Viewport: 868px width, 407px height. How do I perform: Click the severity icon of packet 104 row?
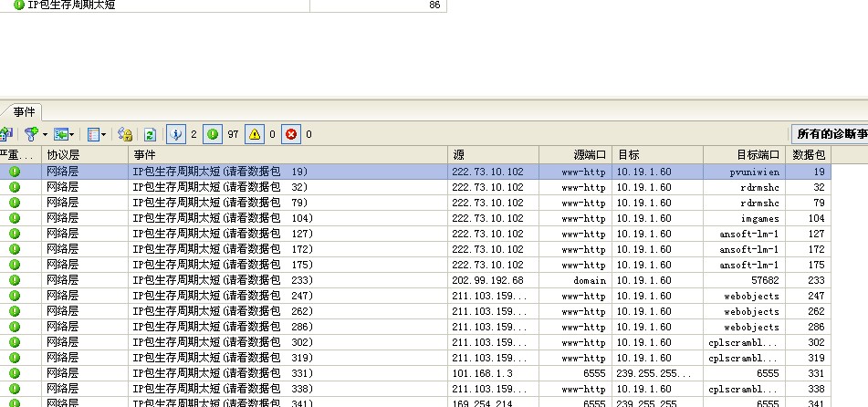coord(15,218)
